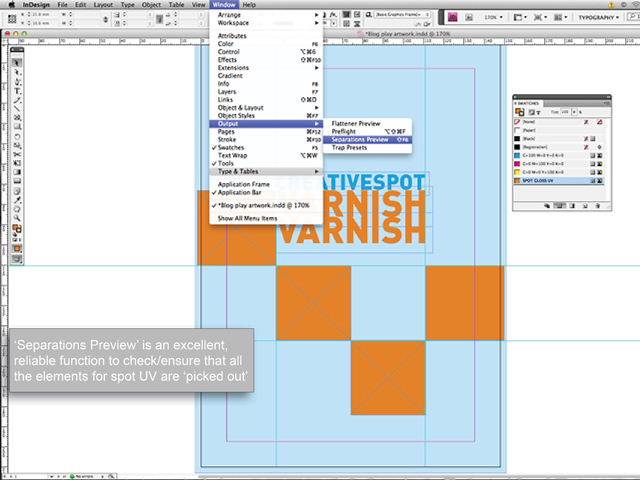Select the Eyedropper tool

tap(17, 200)
